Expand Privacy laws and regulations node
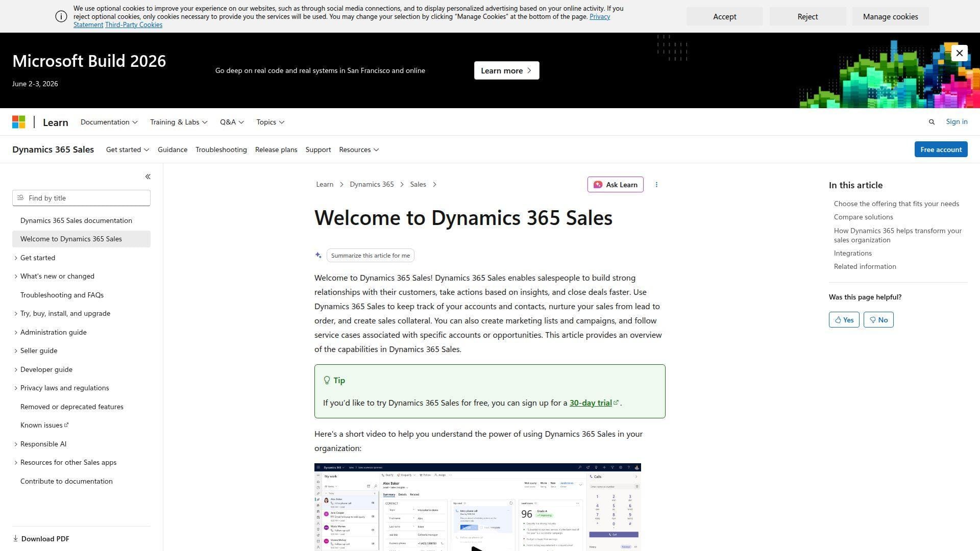Screen dimensions: 980x551 [x=16, y=388]
